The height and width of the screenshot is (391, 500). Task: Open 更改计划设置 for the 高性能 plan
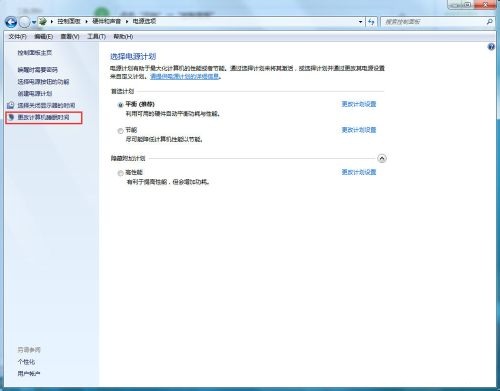(x=359, y=172)
